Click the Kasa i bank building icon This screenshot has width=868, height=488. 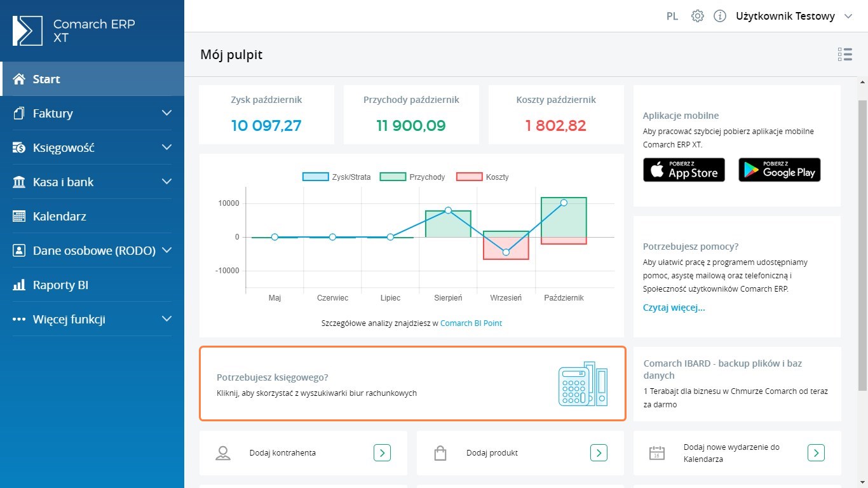tap(19, 182)
